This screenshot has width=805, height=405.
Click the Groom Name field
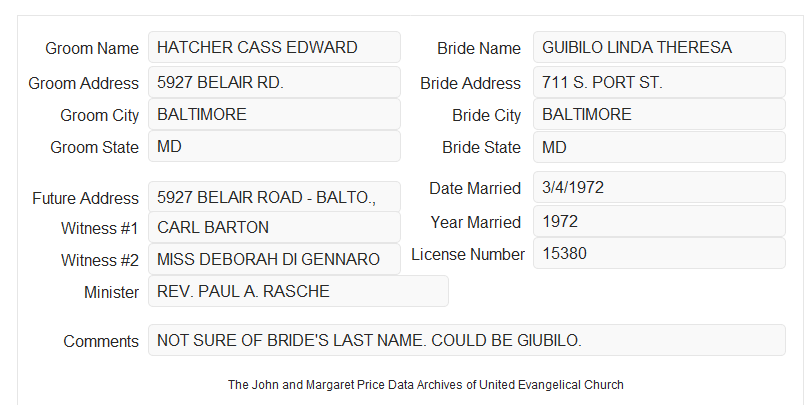point(274,47)
